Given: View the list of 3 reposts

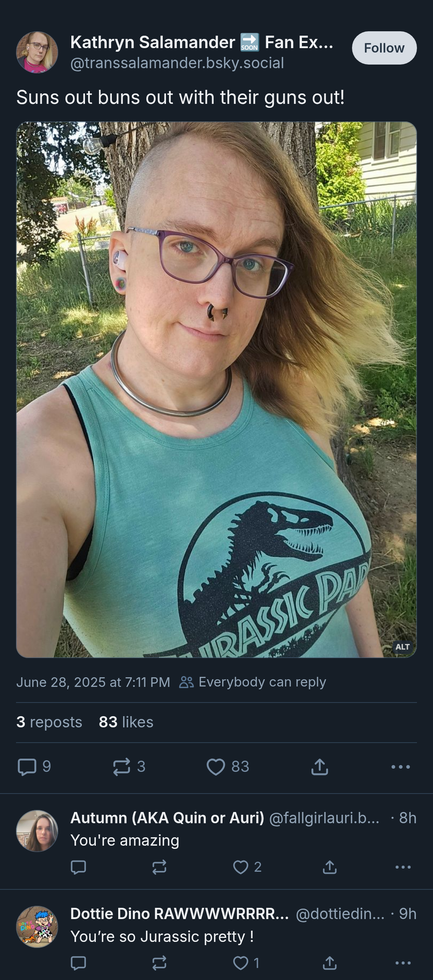Looking at the screenshot, I should 49,722.
